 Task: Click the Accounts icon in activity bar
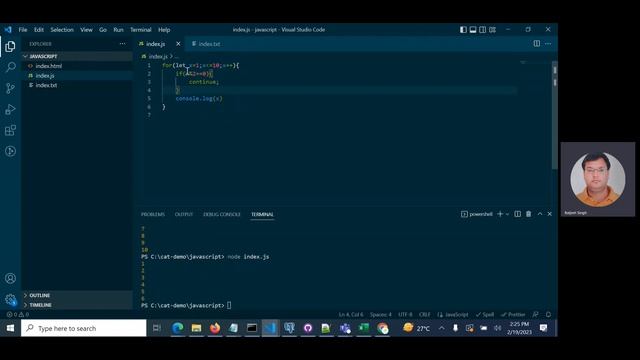click(x=10, y=278)
